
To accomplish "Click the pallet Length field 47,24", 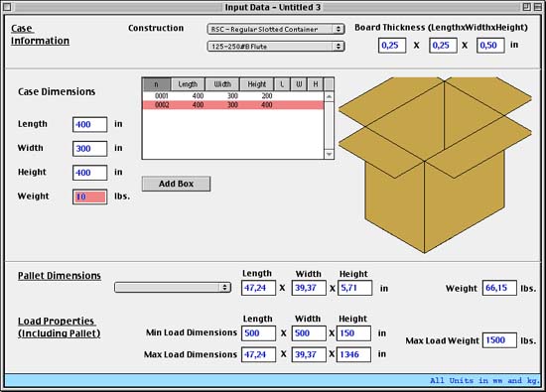I will 258,288.
